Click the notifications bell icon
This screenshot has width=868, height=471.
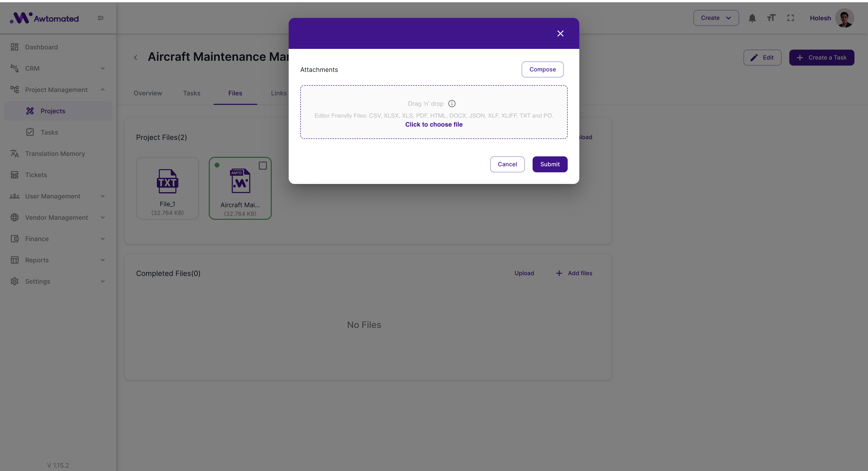(x=752, y=18)
